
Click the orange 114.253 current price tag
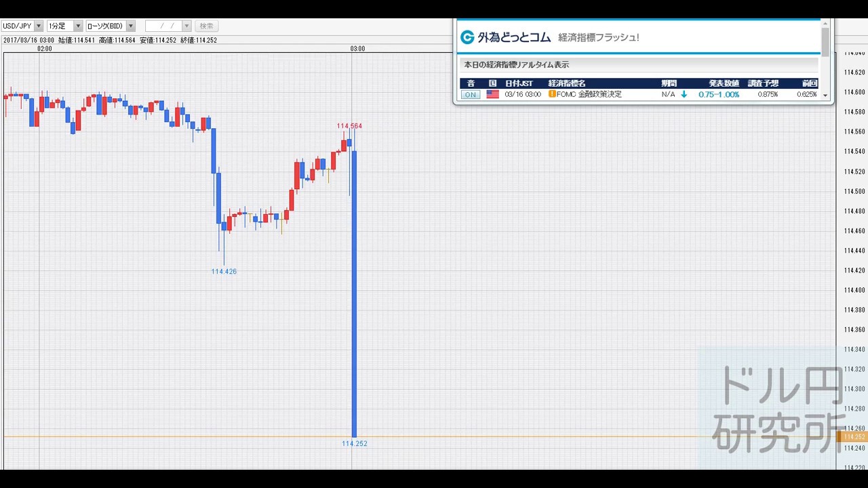(x=854, y=436)
